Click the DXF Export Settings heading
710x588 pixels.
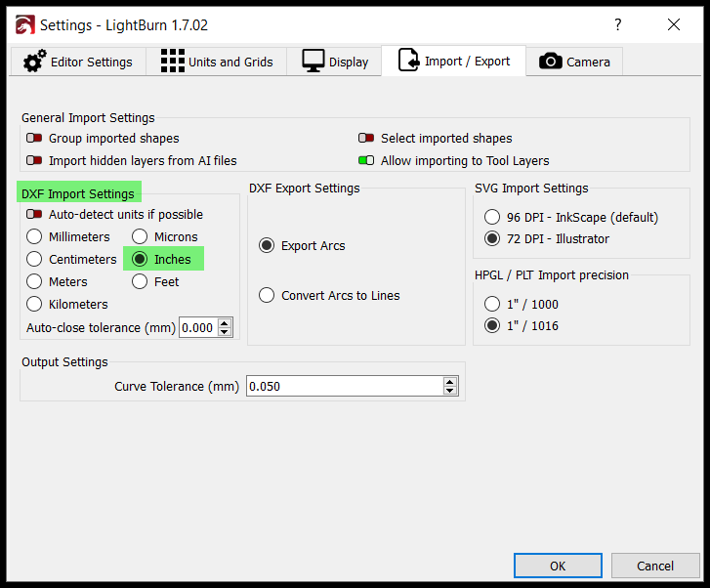coord(305,188)
